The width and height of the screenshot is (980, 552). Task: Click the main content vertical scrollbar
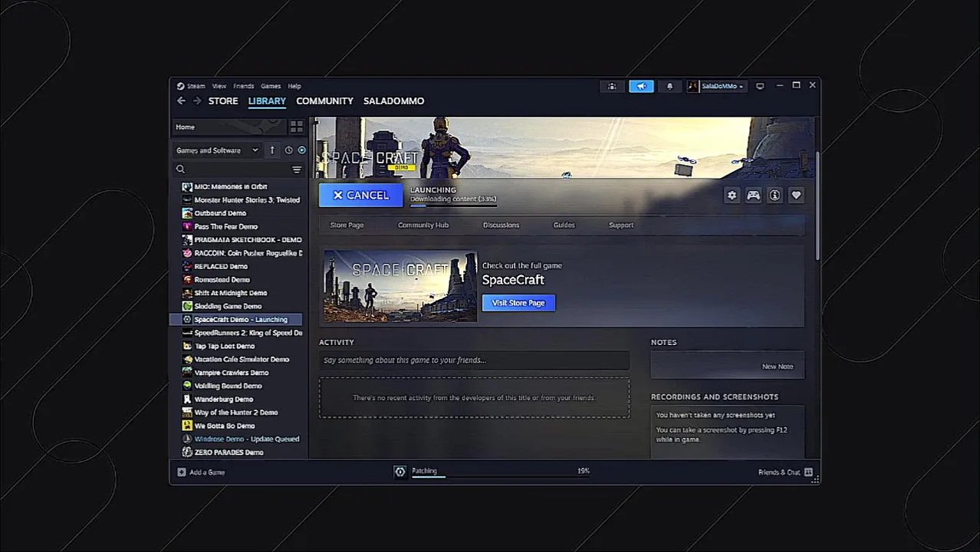coord(817,205)
